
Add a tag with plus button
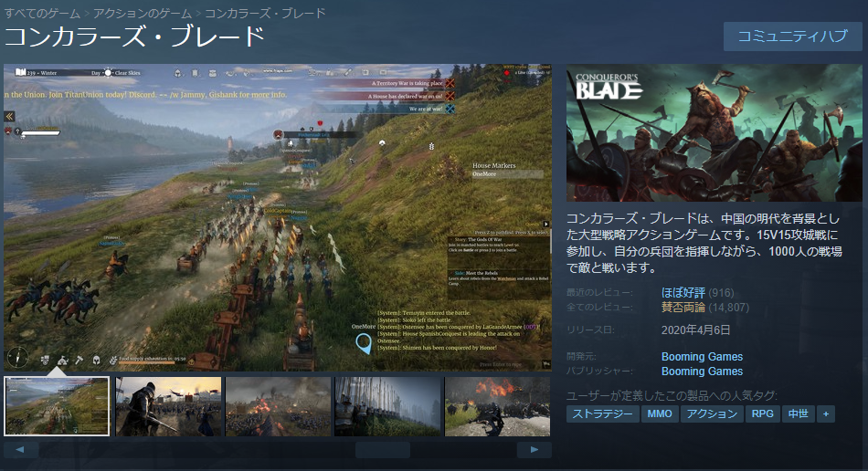[x=826, y=414]
